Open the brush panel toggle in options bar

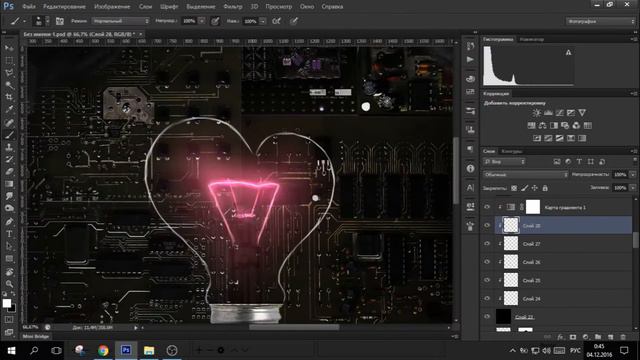[60, 21]
